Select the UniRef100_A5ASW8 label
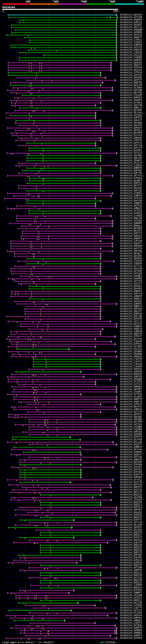Image resolution: width=146 pixels, height=644 pixels. point(131,354)
